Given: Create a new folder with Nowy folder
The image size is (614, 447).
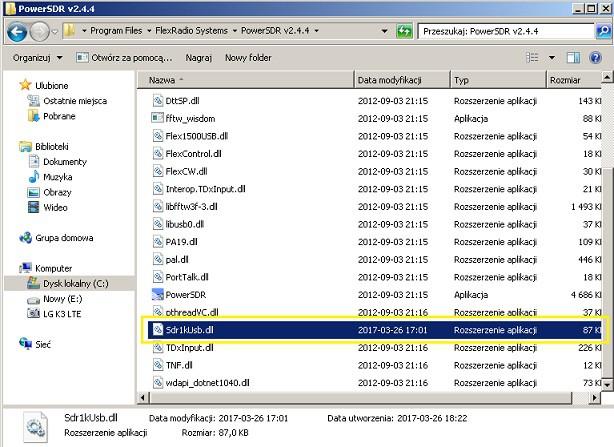Looking at the screenshot, I should coord(248,58).
